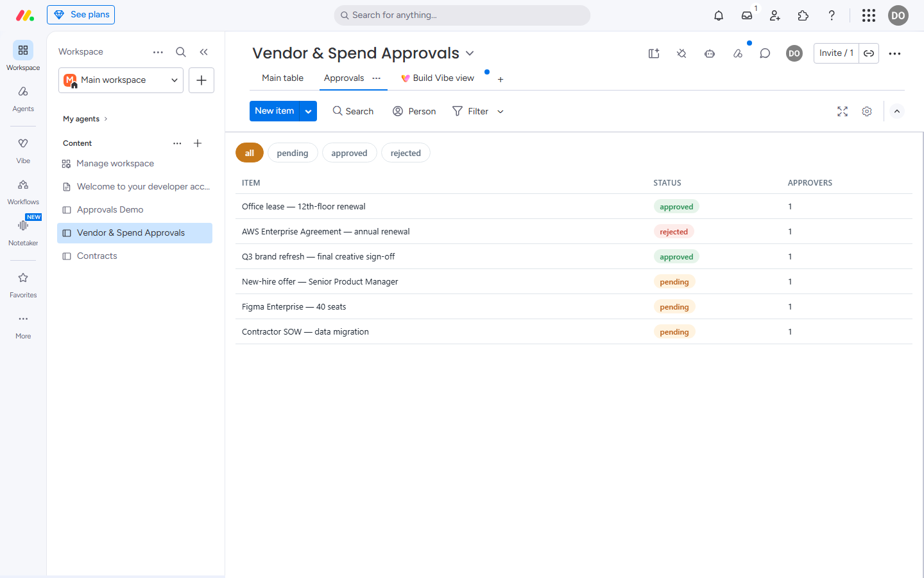This screenshot has height=578, width=924.
Task: Open the Contracts board in sidebar
Action: click(135, 256)
